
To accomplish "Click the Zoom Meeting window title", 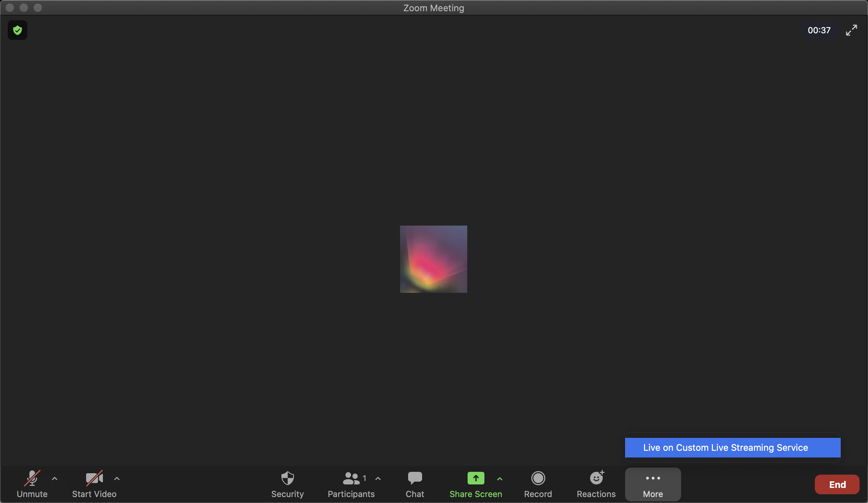I will point(434,8).
